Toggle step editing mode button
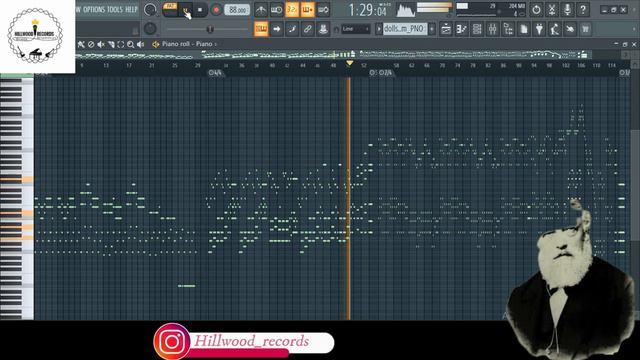 [292, 29]
